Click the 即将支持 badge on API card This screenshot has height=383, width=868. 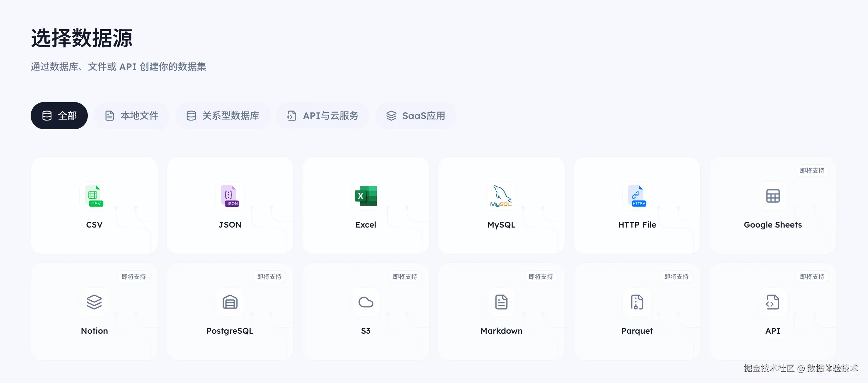tap(812, 277)
